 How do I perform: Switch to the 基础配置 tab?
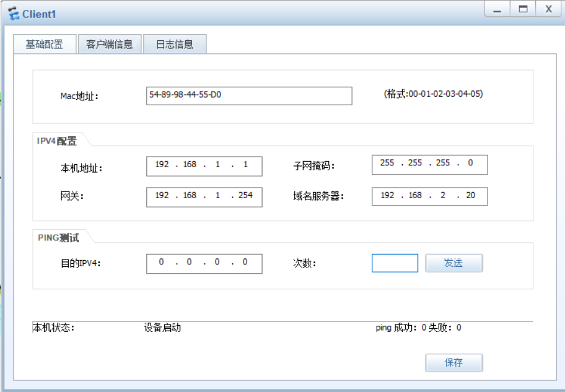coord(45,44)
